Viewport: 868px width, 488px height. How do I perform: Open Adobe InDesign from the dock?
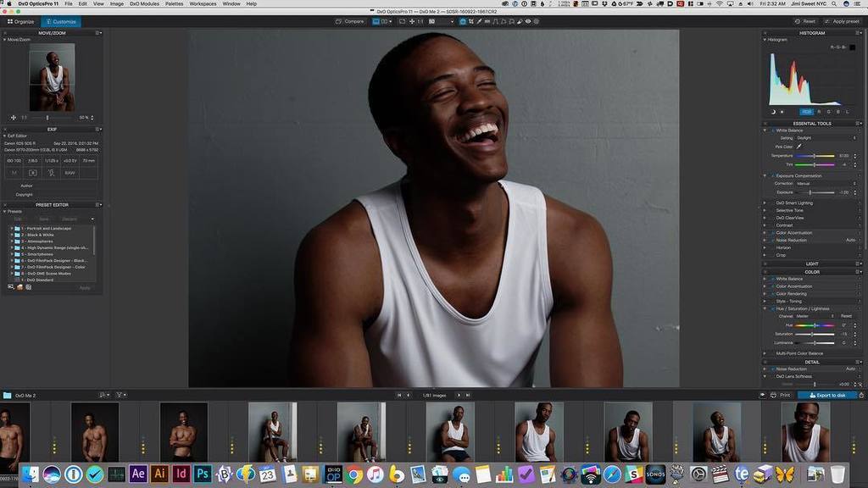point(181,474)
